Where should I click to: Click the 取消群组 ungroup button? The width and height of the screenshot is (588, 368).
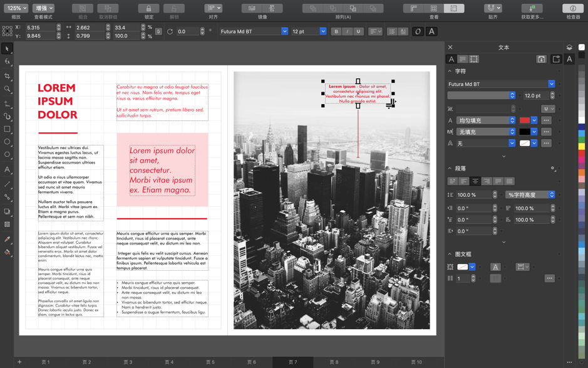click(108, 8)
